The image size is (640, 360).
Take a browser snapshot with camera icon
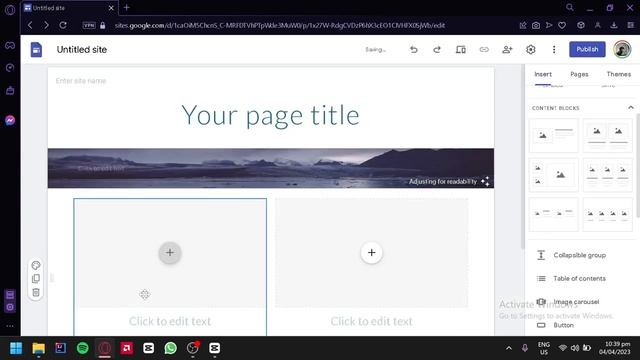click(x=536, y=25)
